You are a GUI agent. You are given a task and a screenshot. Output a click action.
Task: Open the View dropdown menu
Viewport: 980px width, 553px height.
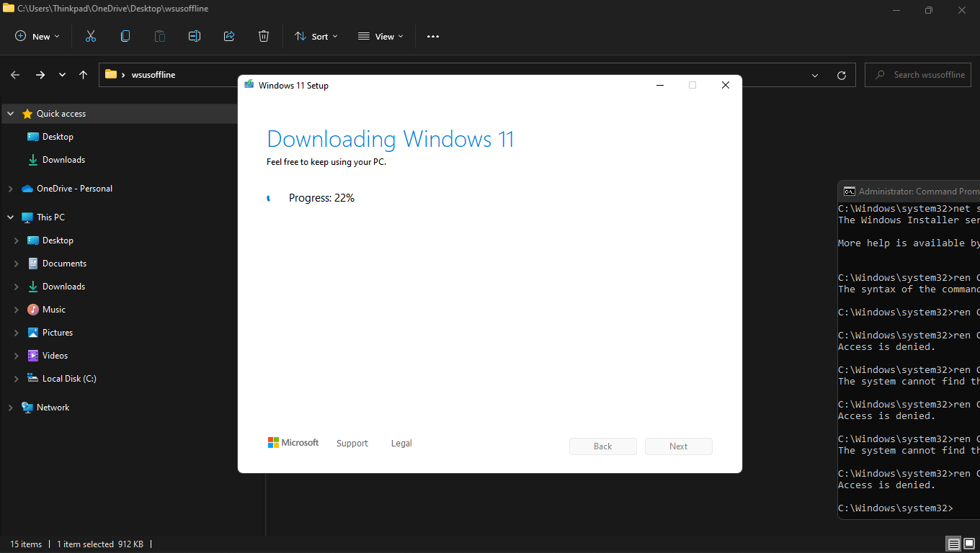[x=381, y=36]
